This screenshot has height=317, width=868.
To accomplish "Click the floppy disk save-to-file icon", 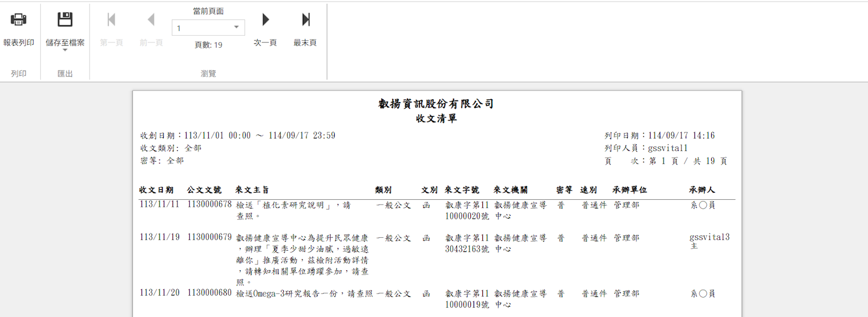I will [65, 20].
